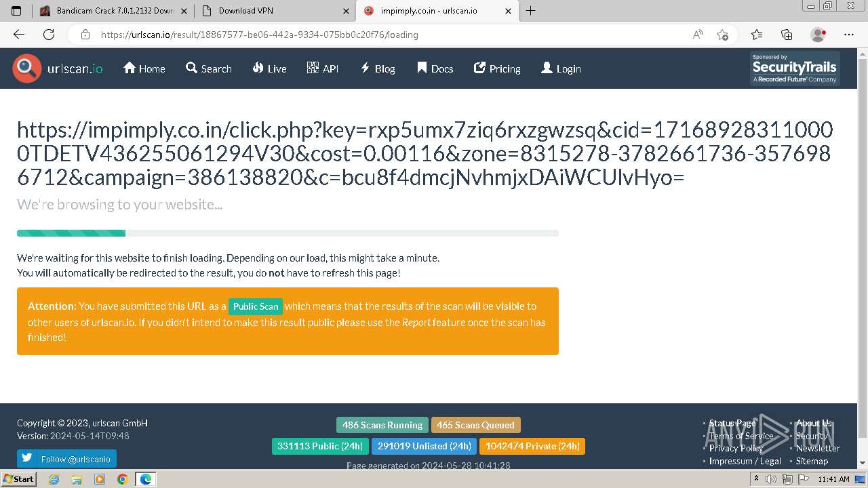Screen dimensions: 868x488
Task: Click the 291019 Unlisted (24h) badge
Action: (x=424, y=446)
